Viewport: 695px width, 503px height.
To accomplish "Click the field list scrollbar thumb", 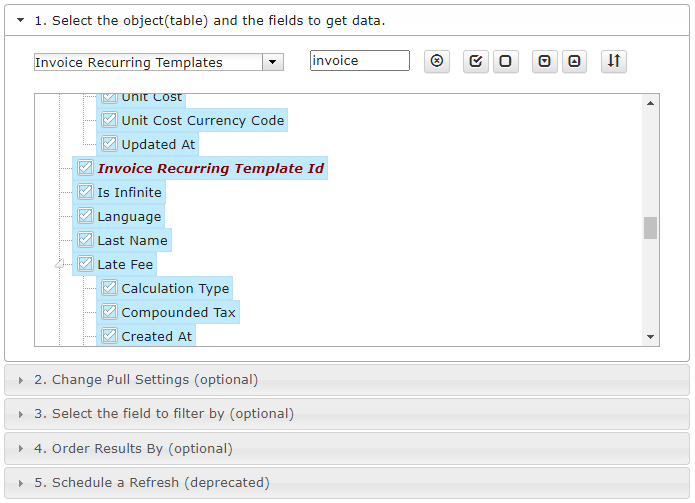I will [x=650, y=228].
